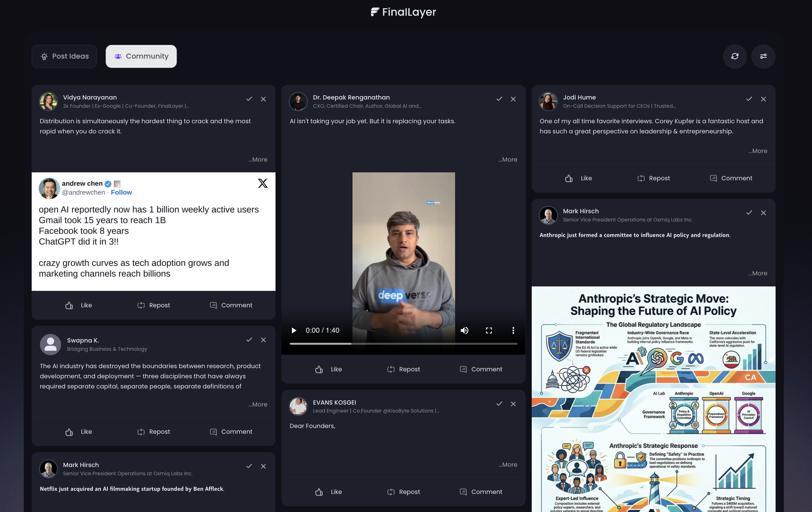Expand Swapna K.'s post via ...More
This screenshot has height=512, width=812.
click(x=257, y=404)
